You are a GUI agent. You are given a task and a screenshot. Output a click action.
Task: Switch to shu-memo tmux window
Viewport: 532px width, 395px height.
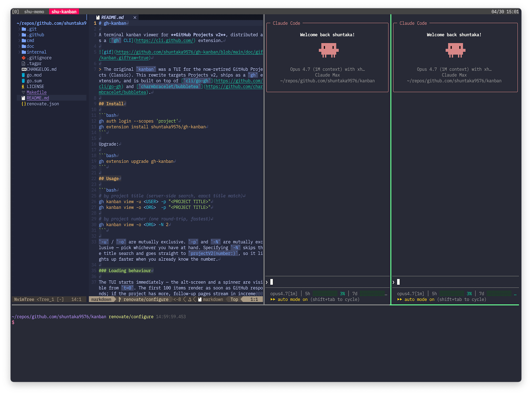point(34,12)
